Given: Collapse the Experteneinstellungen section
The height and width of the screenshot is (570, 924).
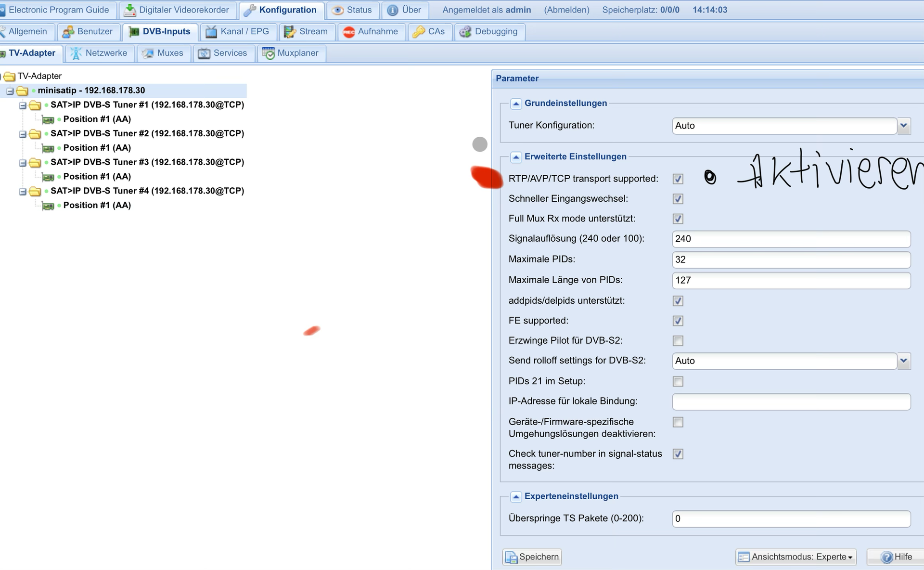Looking at the screenshot, I should 516,496.
